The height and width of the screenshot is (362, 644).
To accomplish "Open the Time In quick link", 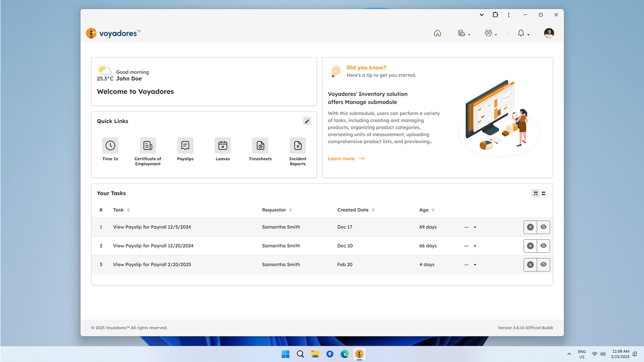I will (110, 149).
